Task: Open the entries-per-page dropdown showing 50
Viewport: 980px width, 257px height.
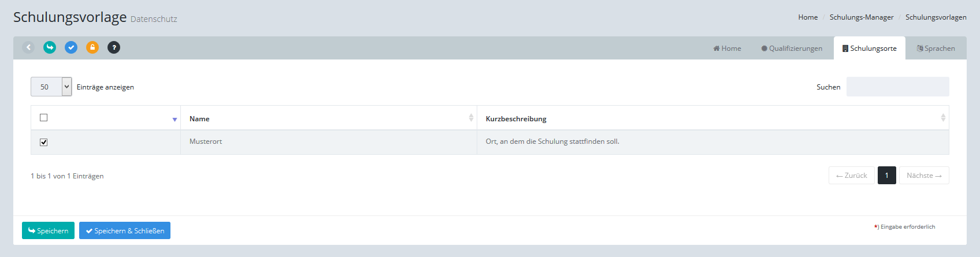Action: (x=51, y=87)
